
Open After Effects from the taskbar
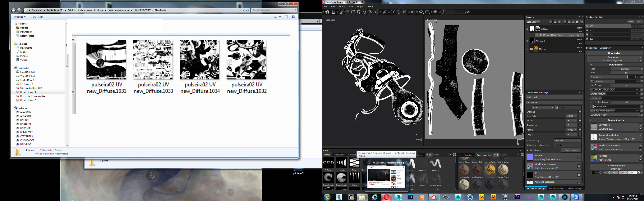[517, 197]
